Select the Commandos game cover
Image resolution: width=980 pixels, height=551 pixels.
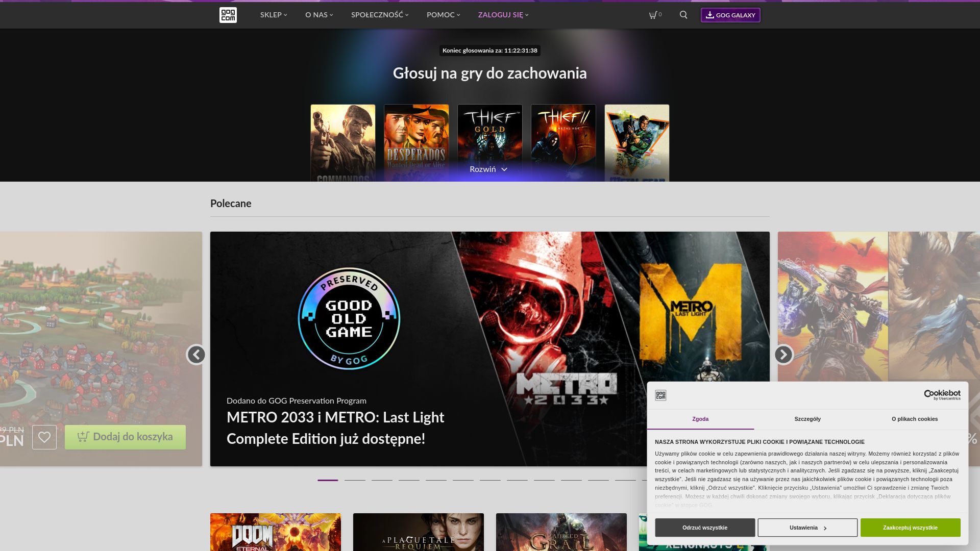[343, 143]
